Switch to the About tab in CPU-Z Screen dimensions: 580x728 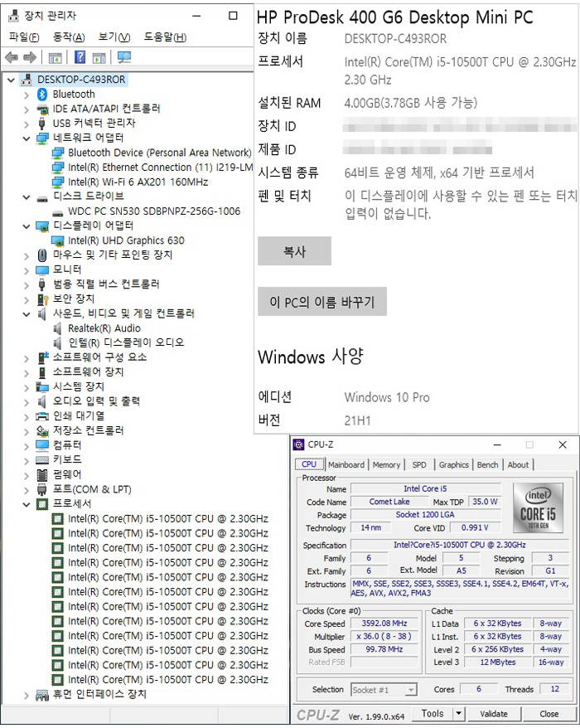[x=518, y=465]
